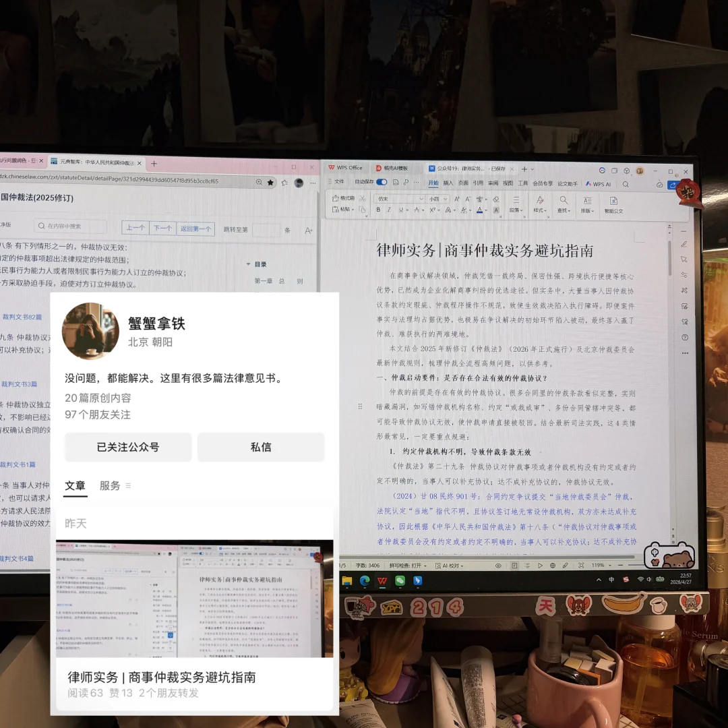Open the spell check (拼写检查) dropdown
Screen dimensions: 728x728
(408, 566)
